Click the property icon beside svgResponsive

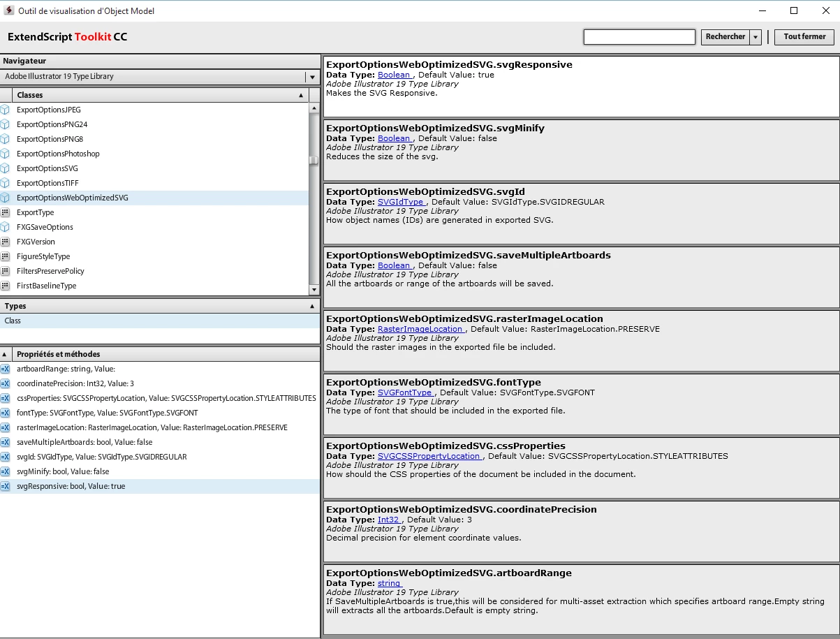pyautogui.click(x=5, y=486)
